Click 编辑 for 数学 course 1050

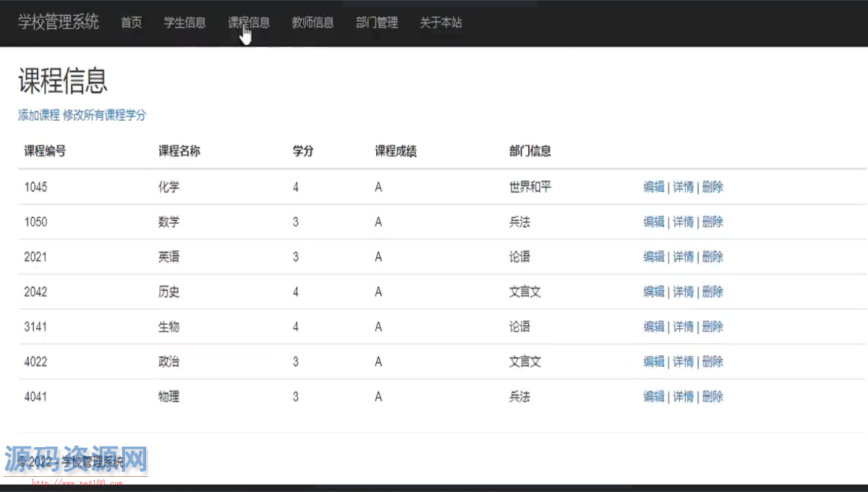(x=654, y=221)
